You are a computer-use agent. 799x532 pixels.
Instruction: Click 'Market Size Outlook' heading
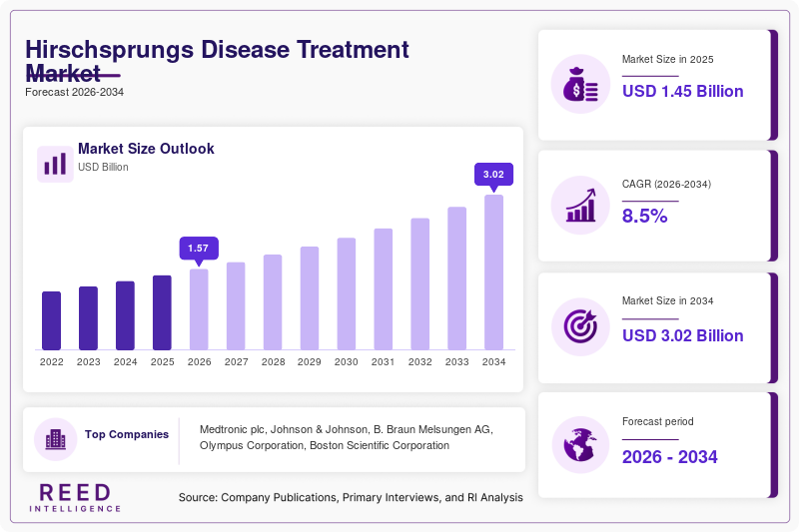[146, 149]
